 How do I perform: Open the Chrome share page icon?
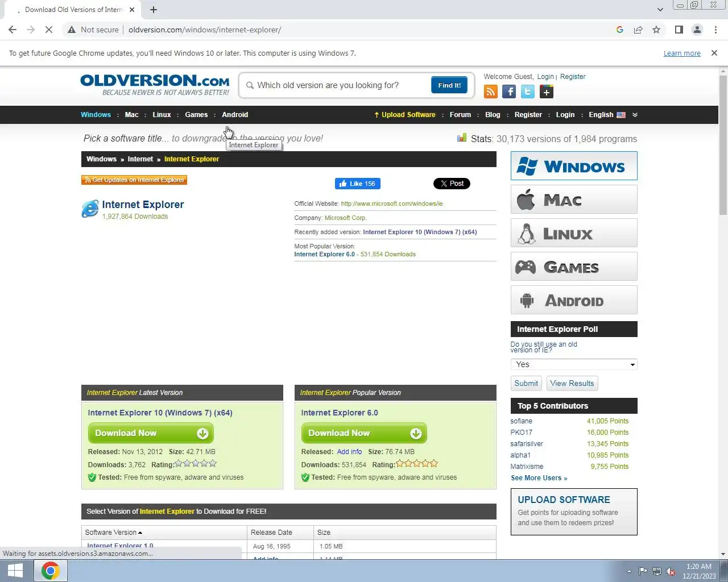pyautogui.click(x=638, y=30)
